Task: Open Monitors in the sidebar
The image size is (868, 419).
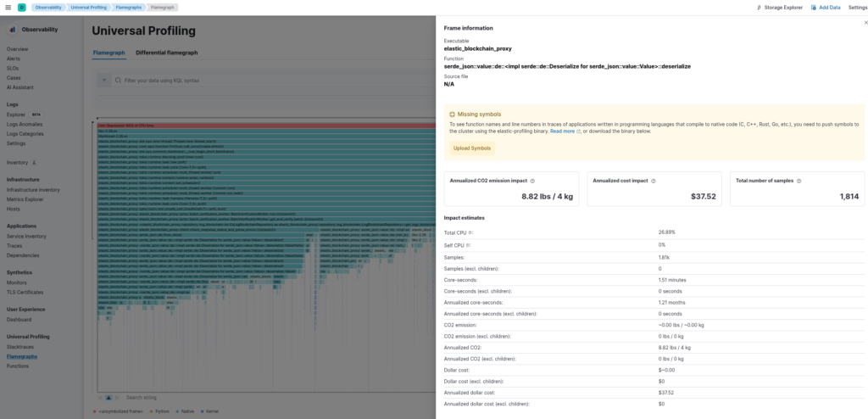Action: pyautogui.click(x=17, y=282)
